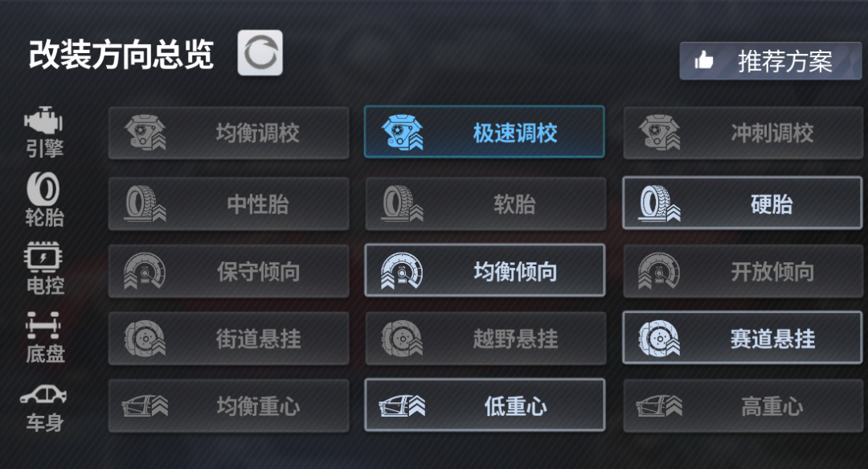Viewport: 868px width, 469px height.
Task: Select 开放倾向 ECU option
Action: click(743, 271)
